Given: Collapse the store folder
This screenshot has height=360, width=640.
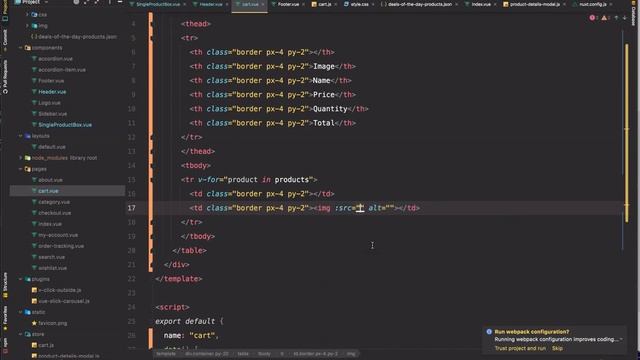Looking at the screenshot, I should click(x=20, y=334).
